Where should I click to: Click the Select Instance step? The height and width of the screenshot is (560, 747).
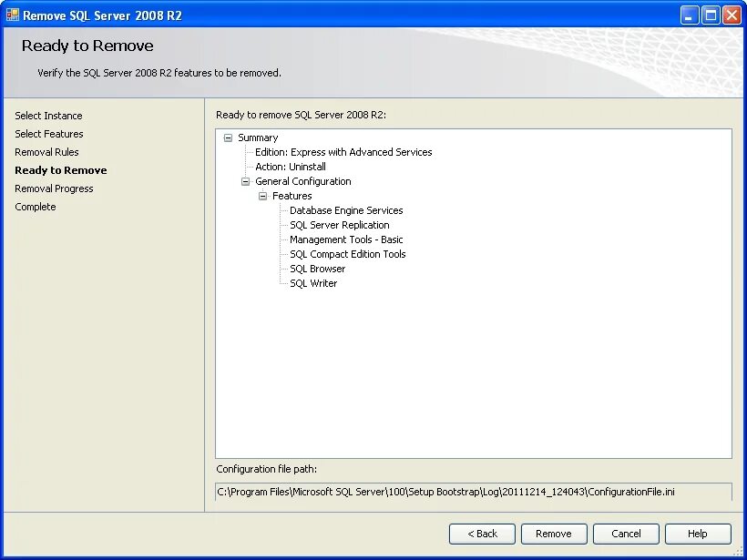point(48,116)
